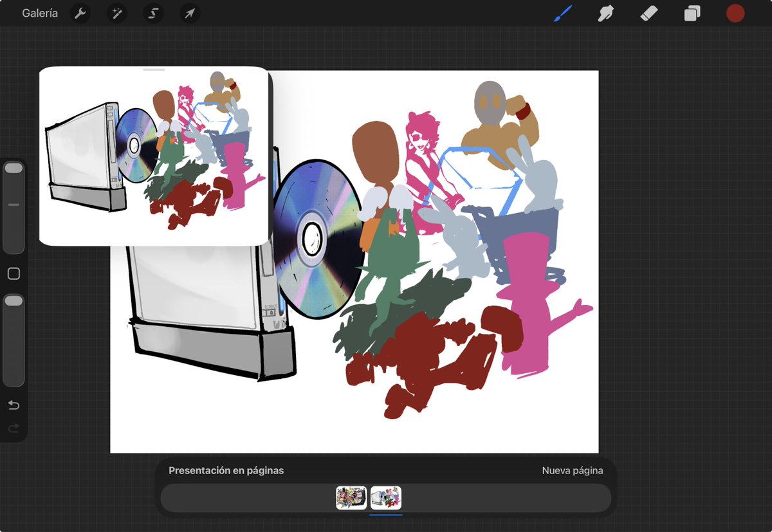Open the Layers panel

(692, 14)
